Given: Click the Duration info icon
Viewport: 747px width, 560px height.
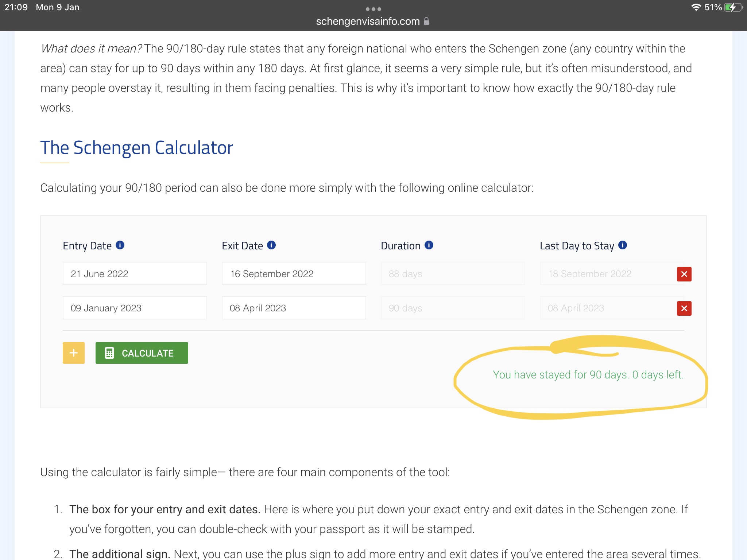Looking at the screenshot, I should click(429, 245).
